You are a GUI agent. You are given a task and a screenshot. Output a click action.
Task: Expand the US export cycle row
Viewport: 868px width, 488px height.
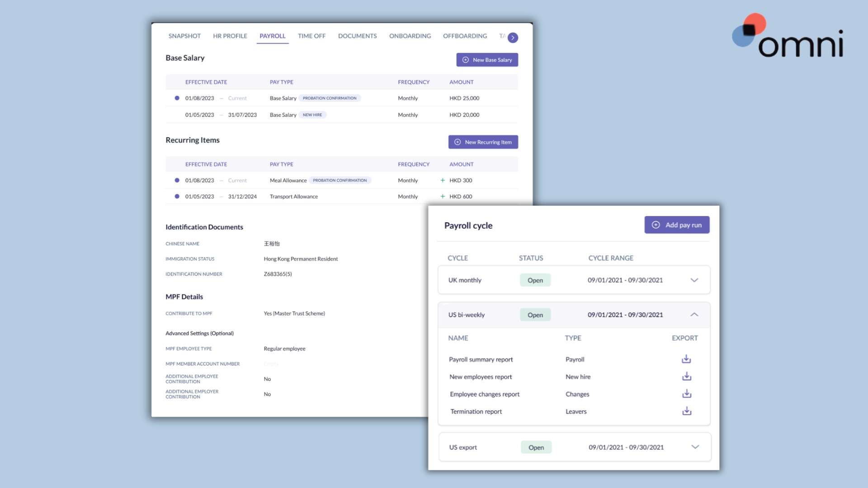[x=695, y=447]
